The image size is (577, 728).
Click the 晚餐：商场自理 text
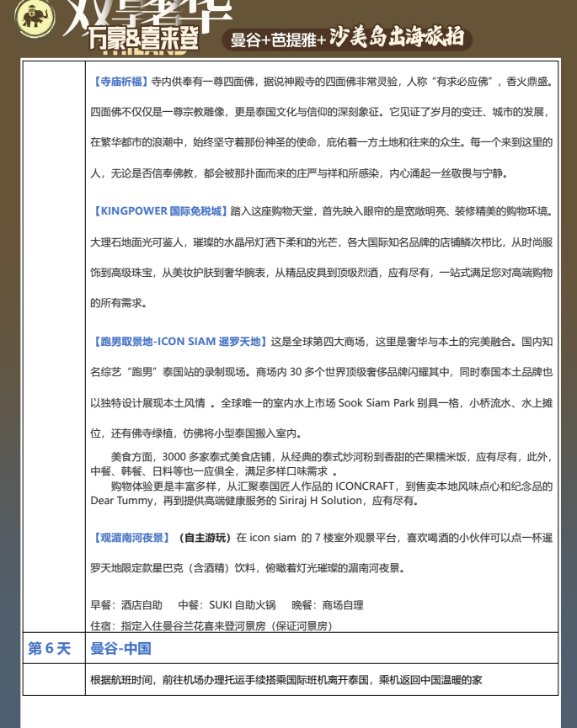click(328, 605)
